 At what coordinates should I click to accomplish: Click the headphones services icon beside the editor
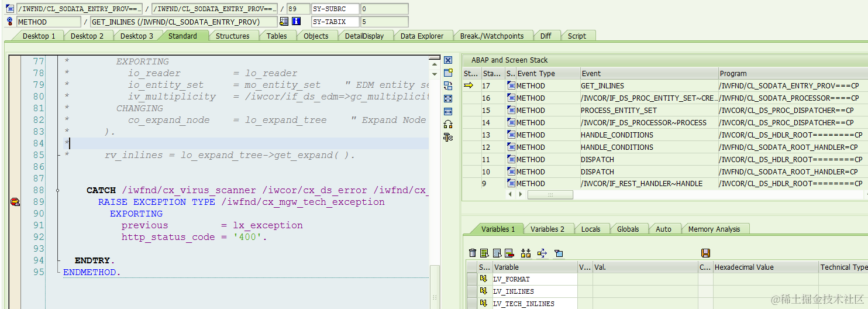[x=448, y=124]
